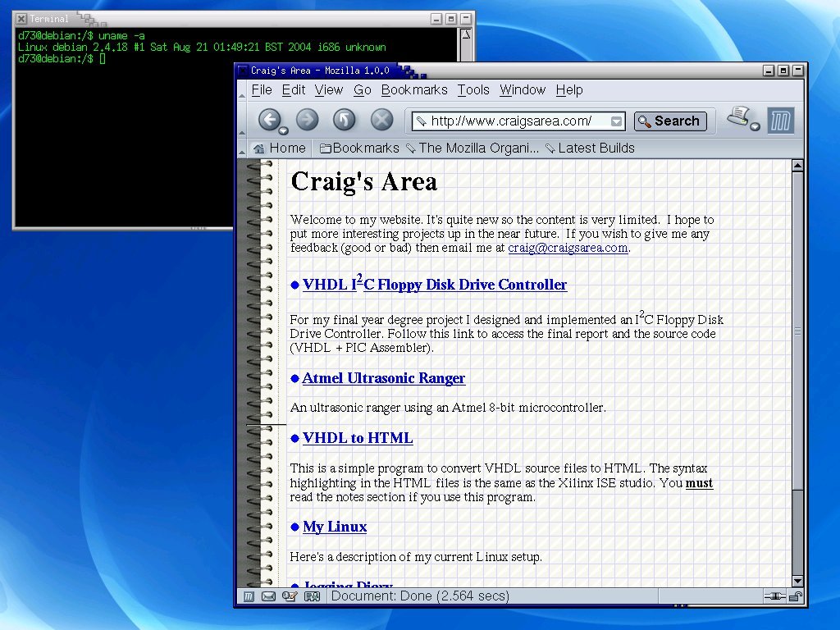This screenshot has height=630, width=840.
Task: Collapse the personal toolbar using its grippy
Action: (242, 148)
